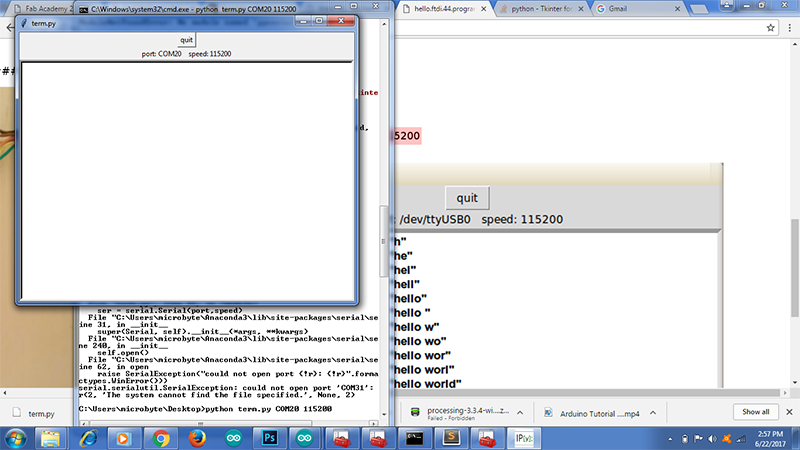This screenshot has height=450, width=800.
Task: Click the Arduino Tutorial mp4 file icon
Action: (548, 413)
